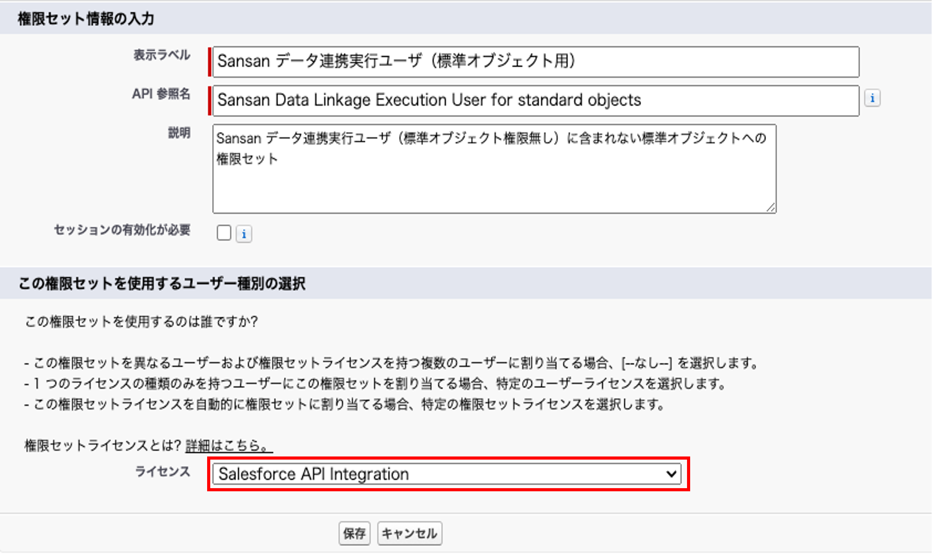
Task: Click the セッションの有効化が必要 label text
Action: 122,230
